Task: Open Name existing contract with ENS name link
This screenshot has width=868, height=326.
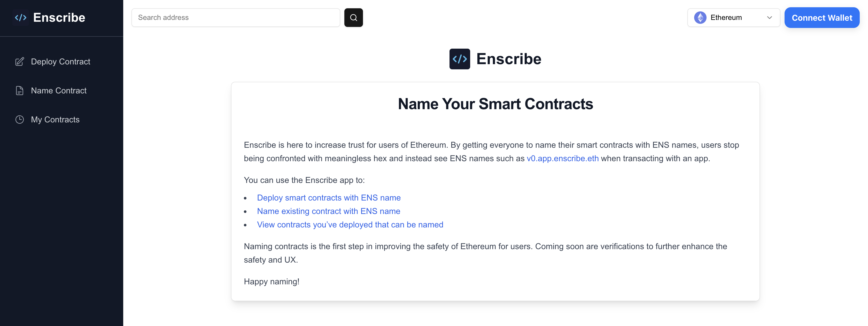Action: point(328,211)
